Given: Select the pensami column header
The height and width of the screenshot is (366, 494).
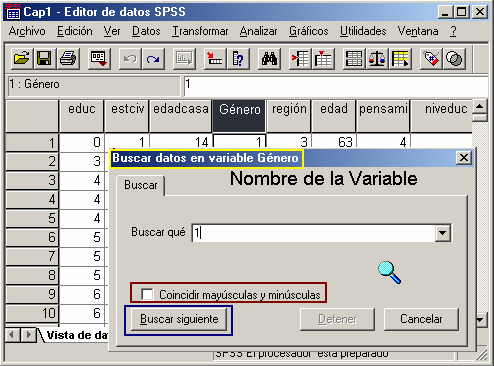Looking at the screenshot, I should (x=383, y=115).
